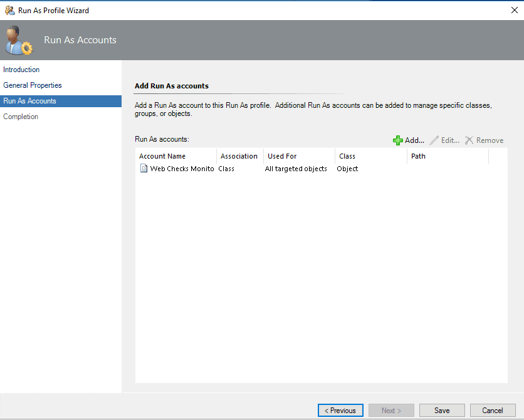Click the document icon beside Web Checks Monitor
The height and width of the screenshot is (420, 524).
point(144,169)
